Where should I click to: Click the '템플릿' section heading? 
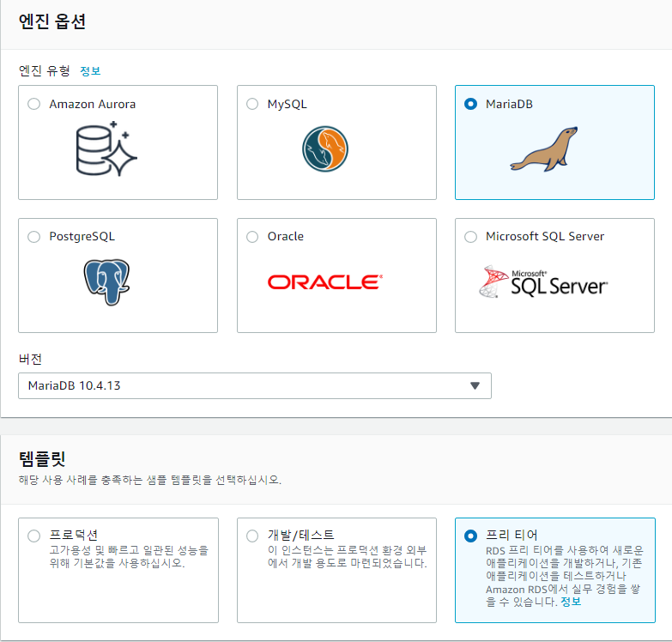pos(42,458)
